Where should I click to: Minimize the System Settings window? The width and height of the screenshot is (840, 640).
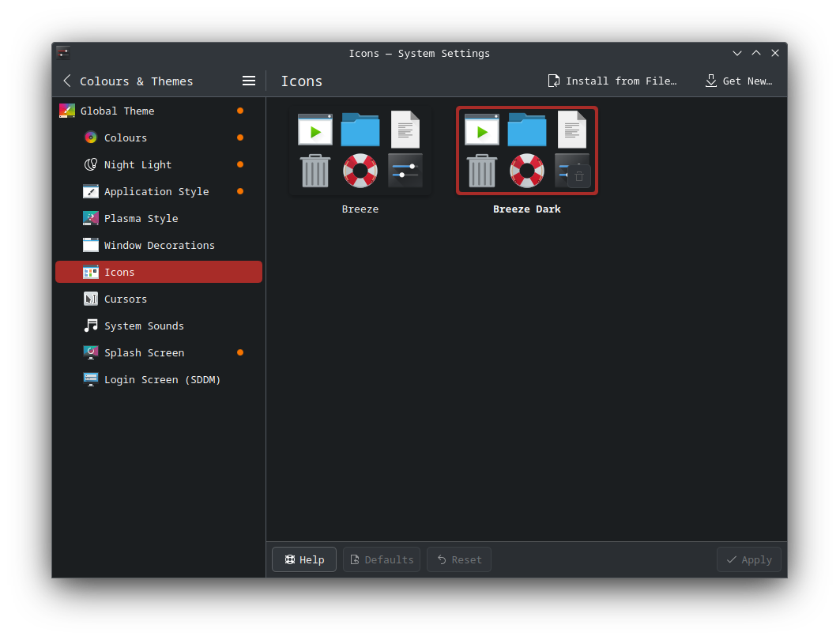click(x=737, y=53)
